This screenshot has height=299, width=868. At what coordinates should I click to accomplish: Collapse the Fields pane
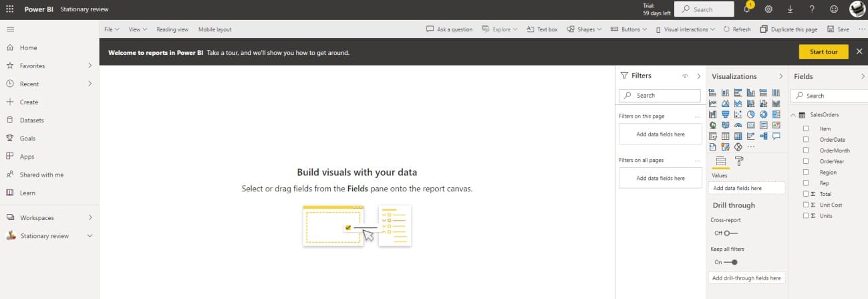click(x=863, y=76)
